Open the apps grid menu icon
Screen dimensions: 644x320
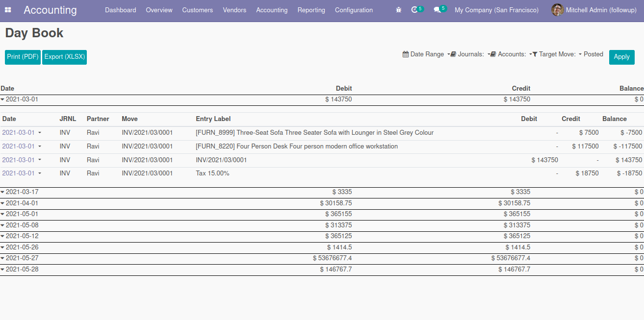[x=8, y=10]
